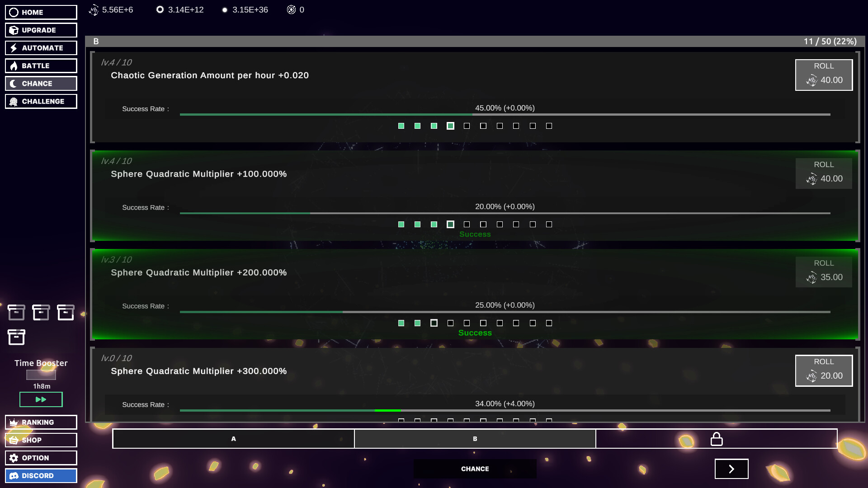This screenshot has width=868, height=488.
Task: Click the CHANCE crescent moon icon
Action: [x=13, y=84]
